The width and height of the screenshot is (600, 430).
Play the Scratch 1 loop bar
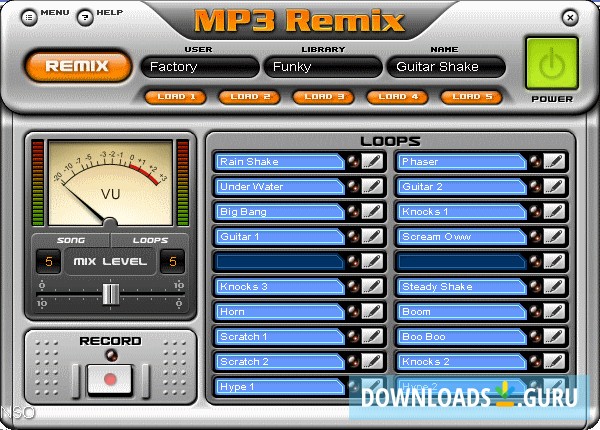pyautogui.click(x=279, y=337)
